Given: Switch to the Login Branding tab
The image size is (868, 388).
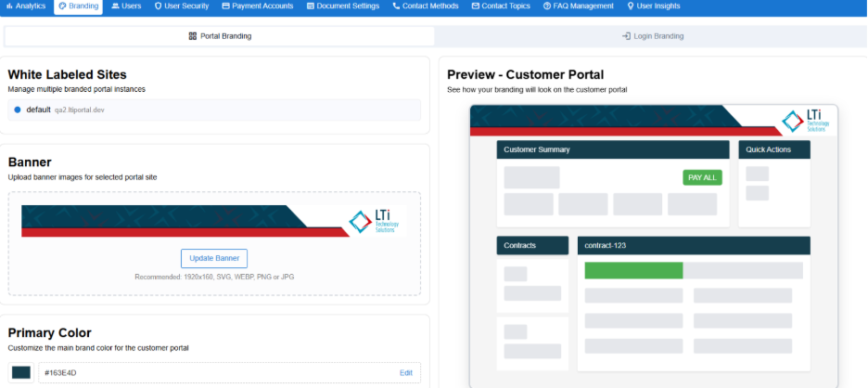Looking at the screenshot, I should [x=652, y=36].
